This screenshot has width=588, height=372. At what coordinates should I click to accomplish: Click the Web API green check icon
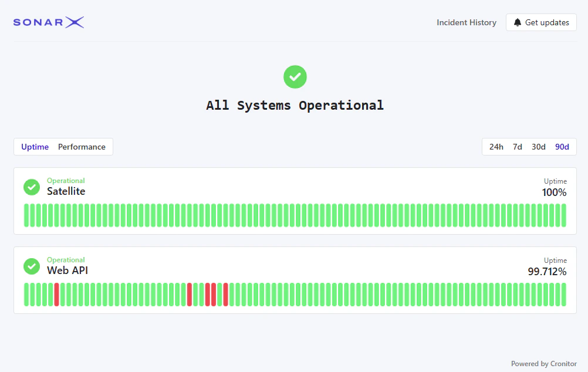32,266
